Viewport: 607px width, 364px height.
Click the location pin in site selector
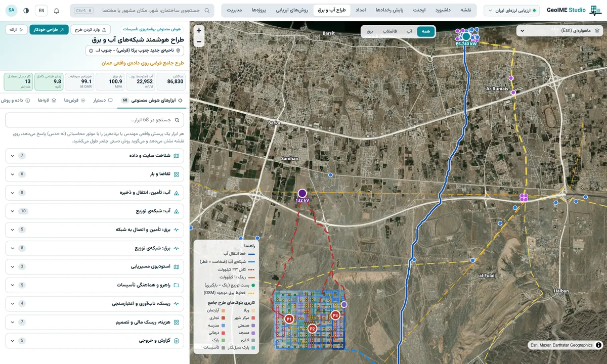(178, 51)
